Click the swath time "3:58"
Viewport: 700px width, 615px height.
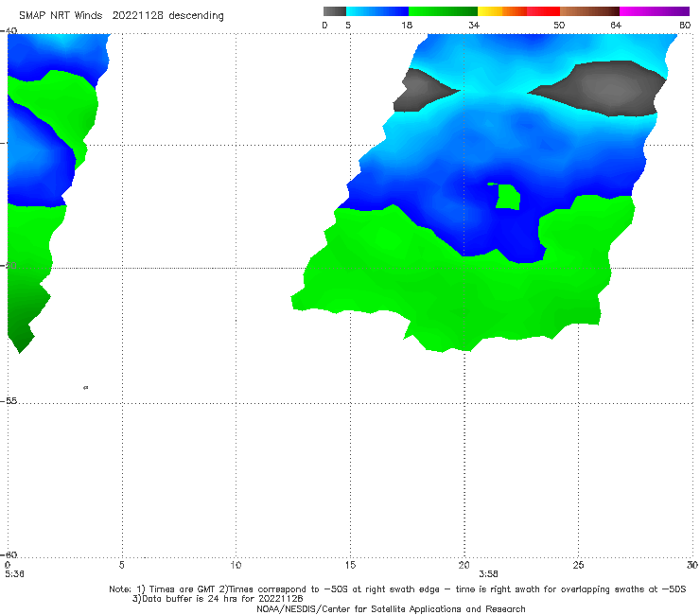pos(488,574)
